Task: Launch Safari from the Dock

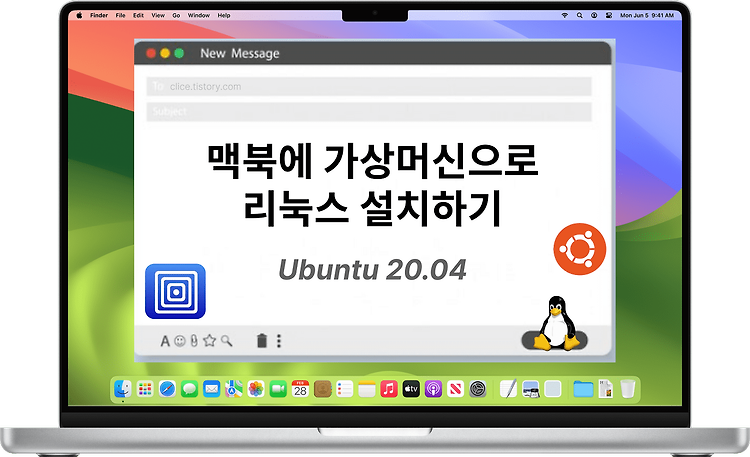Action: [x=167, y=389]
